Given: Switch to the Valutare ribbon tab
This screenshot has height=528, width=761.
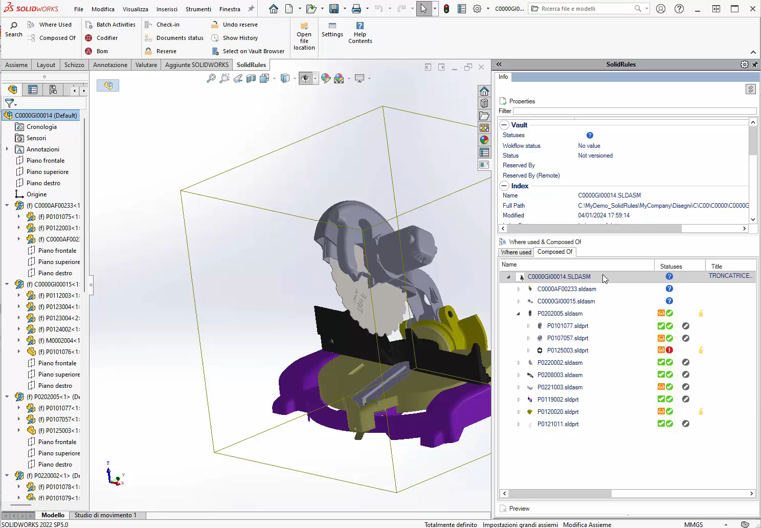Looking at the screenshot, I should click(x=146, y=65).
